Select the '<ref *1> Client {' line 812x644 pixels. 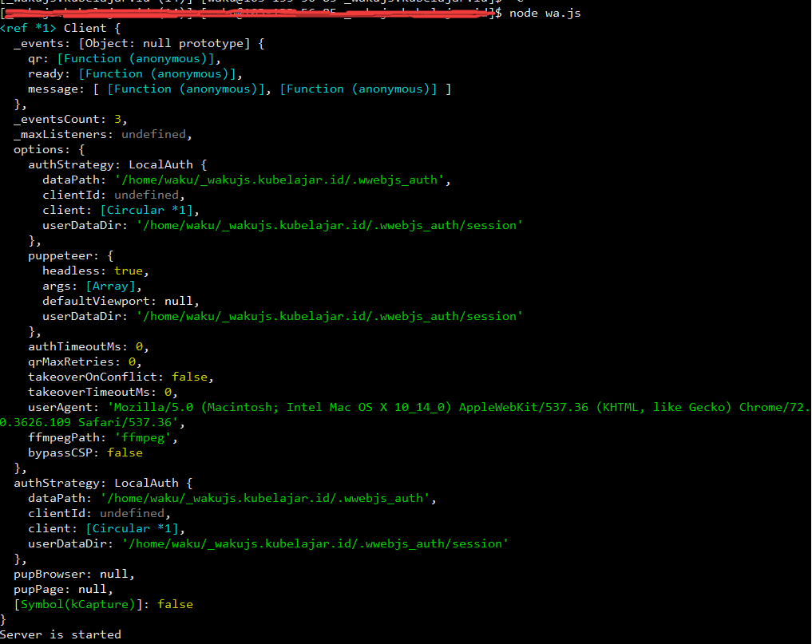click(60, 28)
